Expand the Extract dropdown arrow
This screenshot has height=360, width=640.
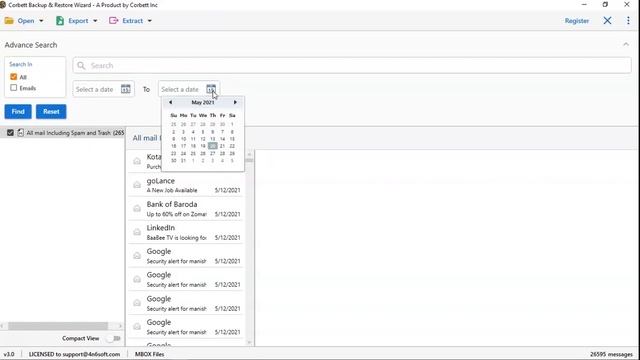click(149, 21)
